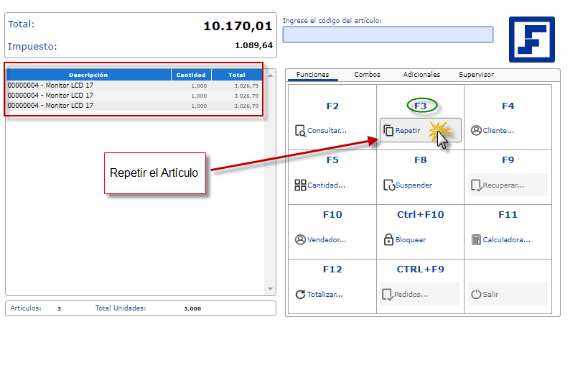The height and width of the screenshot is (368, 588).
Task: Click the Vendedor person icon
Action: [300, 239]
